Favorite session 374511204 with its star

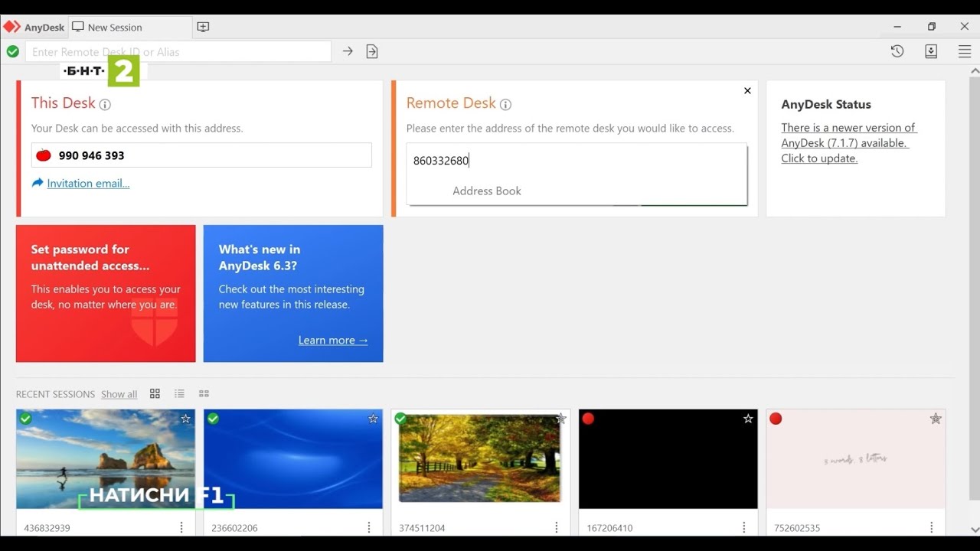pyautogui.click(x=560, y=419)
